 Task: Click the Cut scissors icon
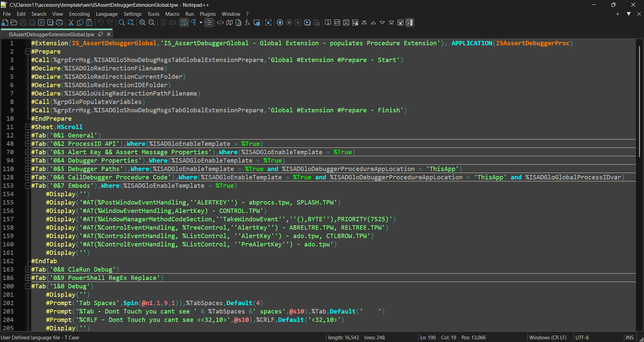click(x=71, y=22)
